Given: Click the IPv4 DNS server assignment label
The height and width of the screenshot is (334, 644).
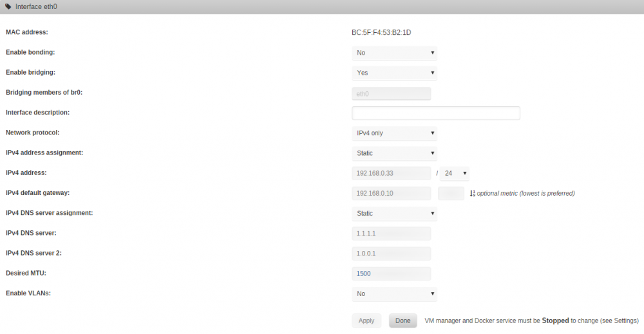Looking at the screenshot, I should click(x=50, y=213).
